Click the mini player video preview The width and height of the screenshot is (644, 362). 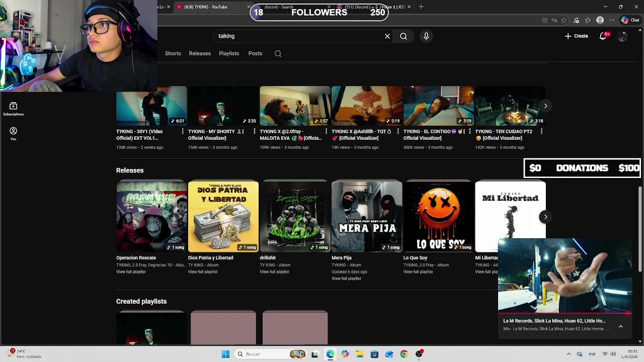tap(565, 276)
